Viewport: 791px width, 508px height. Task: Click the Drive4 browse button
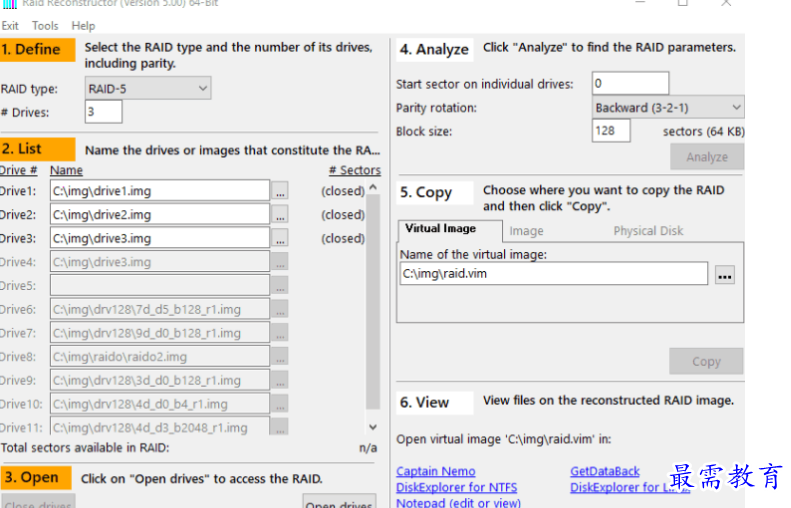280,262
